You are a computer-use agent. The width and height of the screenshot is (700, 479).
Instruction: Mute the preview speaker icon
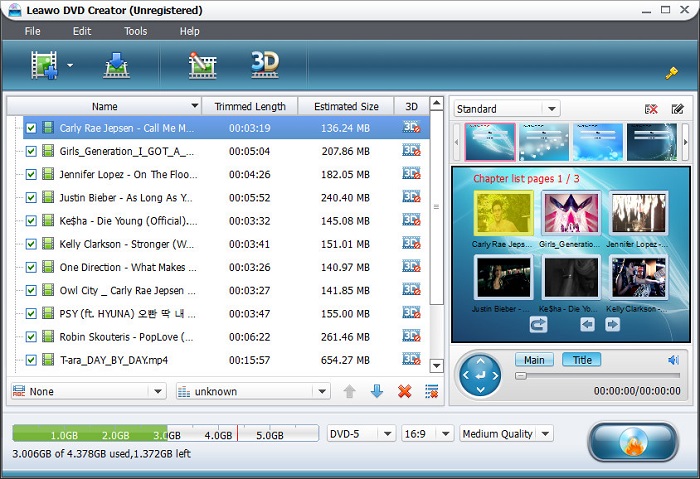point(673,360)
